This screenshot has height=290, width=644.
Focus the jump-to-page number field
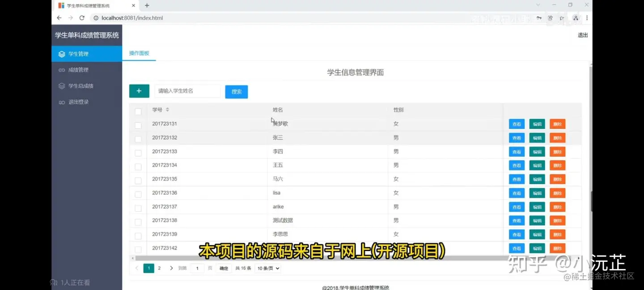coord(197,269)
